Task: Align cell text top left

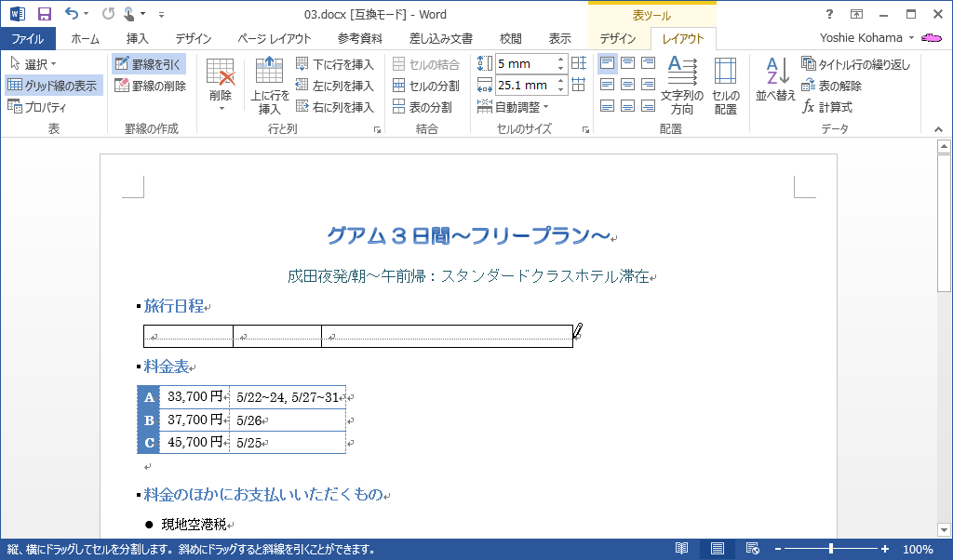Action: coord(607,63)
